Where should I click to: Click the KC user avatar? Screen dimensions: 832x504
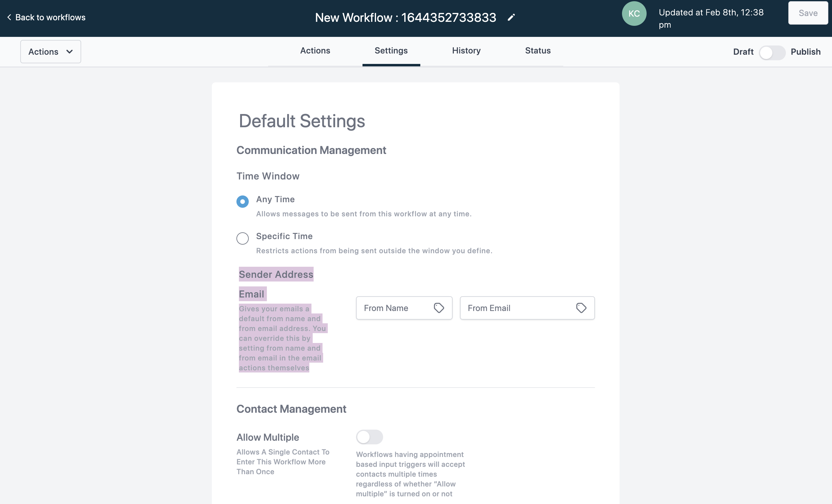(634, 14)
